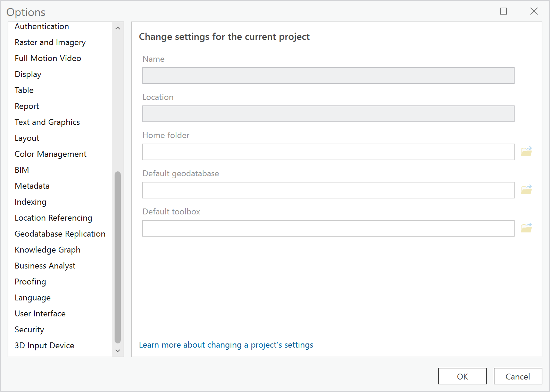Open Learn more about changing project settings link
550x392 pixels.
(226, 345)
